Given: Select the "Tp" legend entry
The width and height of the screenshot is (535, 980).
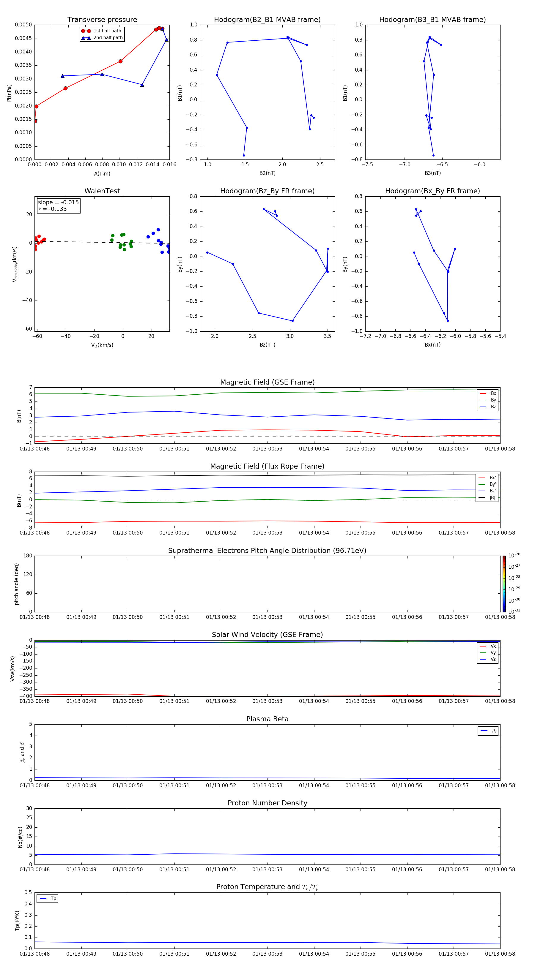Looking at the screenshot, I should 48,899.
